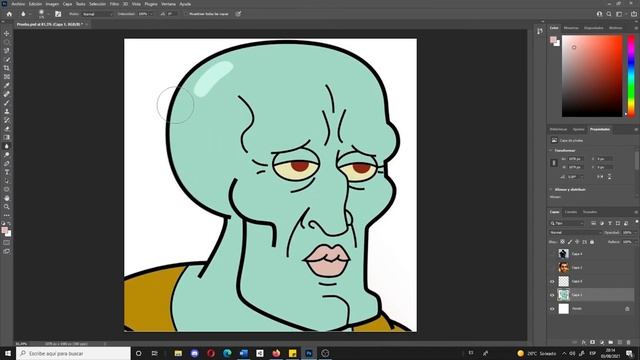The width and height of the screenshot is (640, 360).
Task: Select the Hand tool
Action: click(7, 198)
